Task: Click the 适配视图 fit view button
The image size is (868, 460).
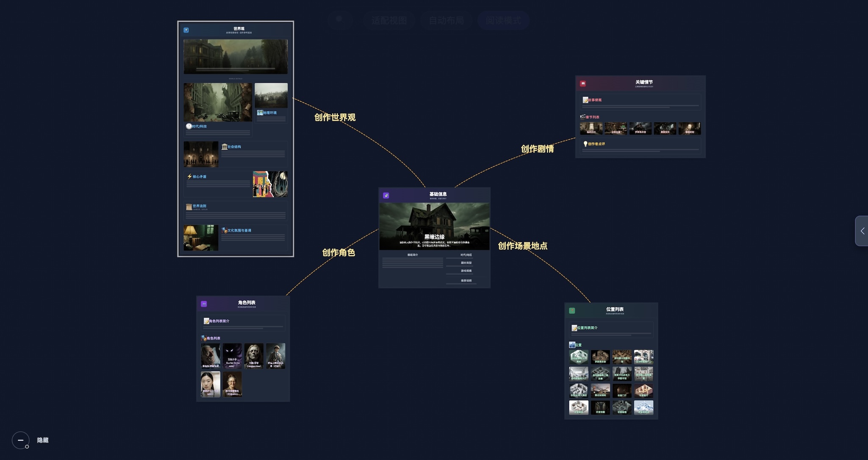Action: click(x=389, y=20)
